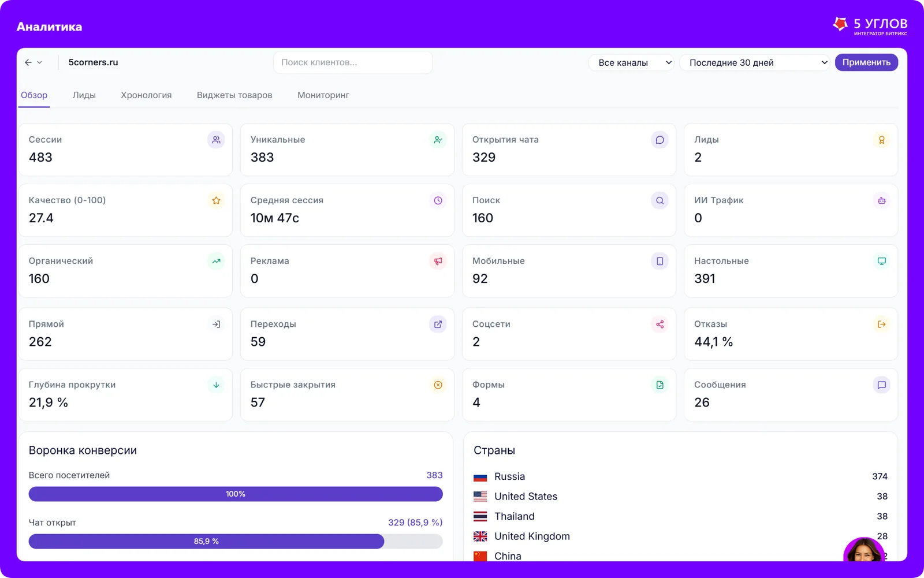Click the star icon in Качество card

click(216, 200)
